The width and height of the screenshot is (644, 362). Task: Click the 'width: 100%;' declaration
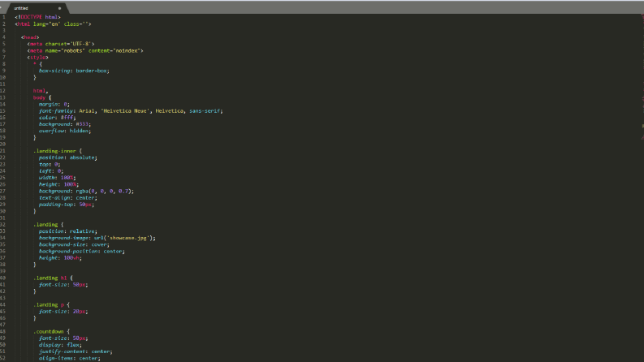(x=58, y=178)
